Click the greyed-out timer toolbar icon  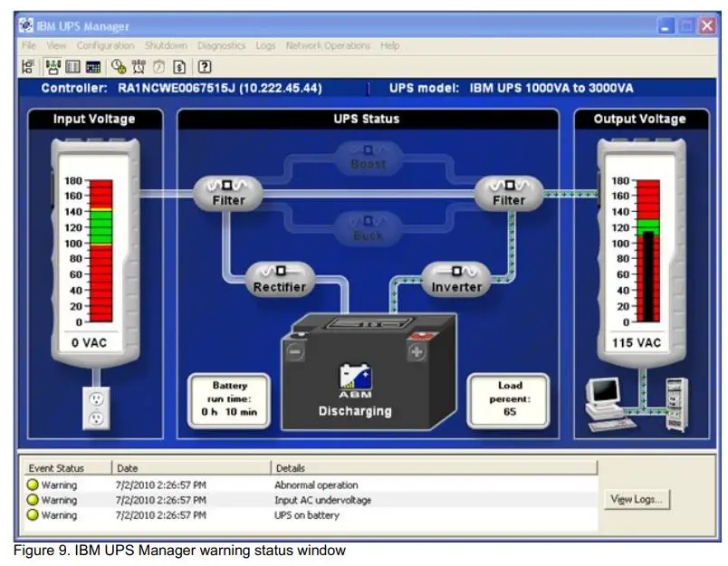tap(158, 67)
